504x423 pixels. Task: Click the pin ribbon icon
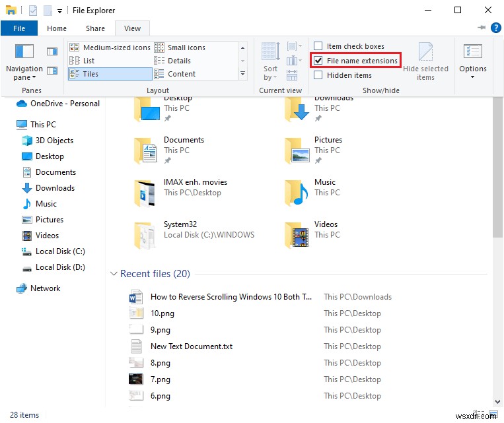tap(482, 28)
